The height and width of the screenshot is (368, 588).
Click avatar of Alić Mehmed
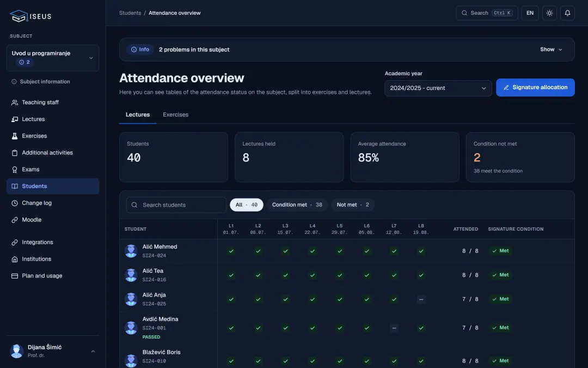(131, 251)
